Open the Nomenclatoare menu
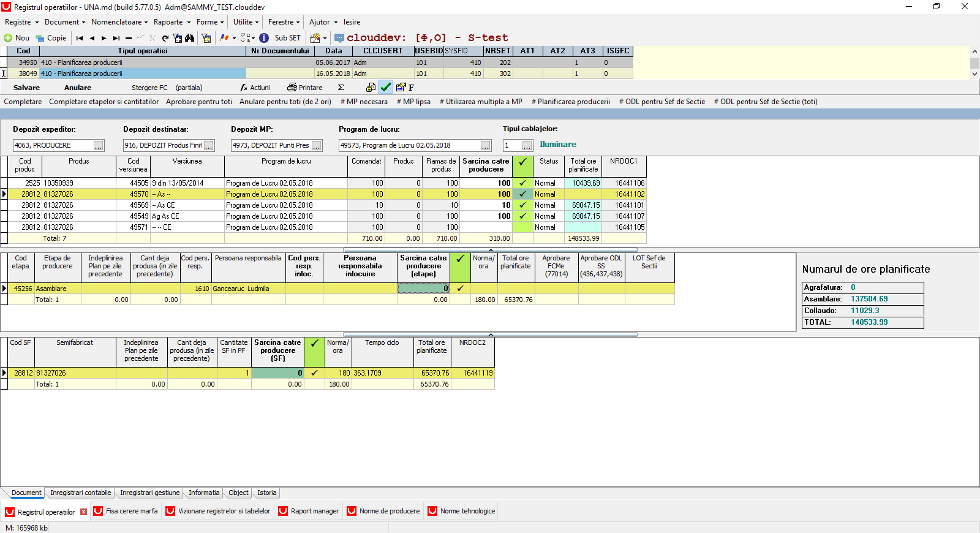 pos(119,22)
